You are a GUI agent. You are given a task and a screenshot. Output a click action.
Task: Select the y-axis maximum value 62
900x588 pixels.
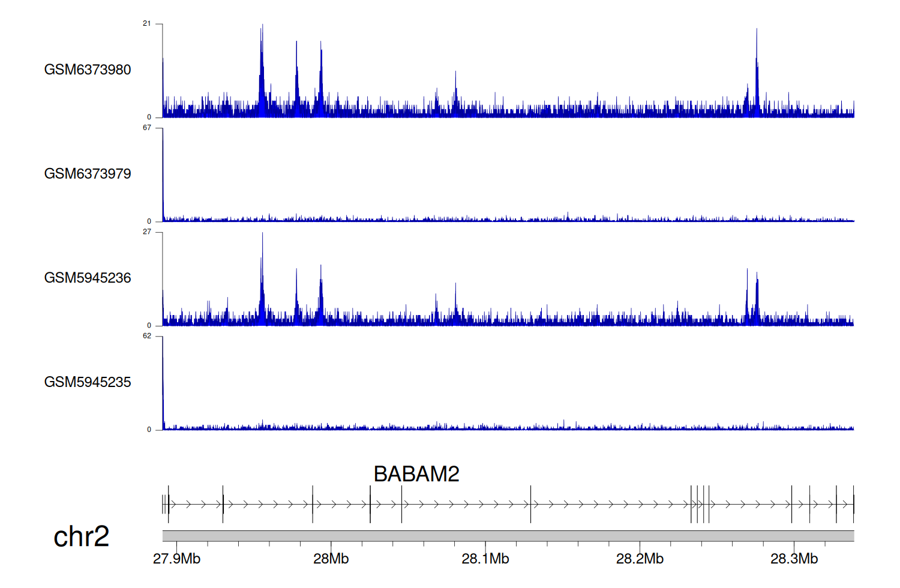[x=147, y=336]
